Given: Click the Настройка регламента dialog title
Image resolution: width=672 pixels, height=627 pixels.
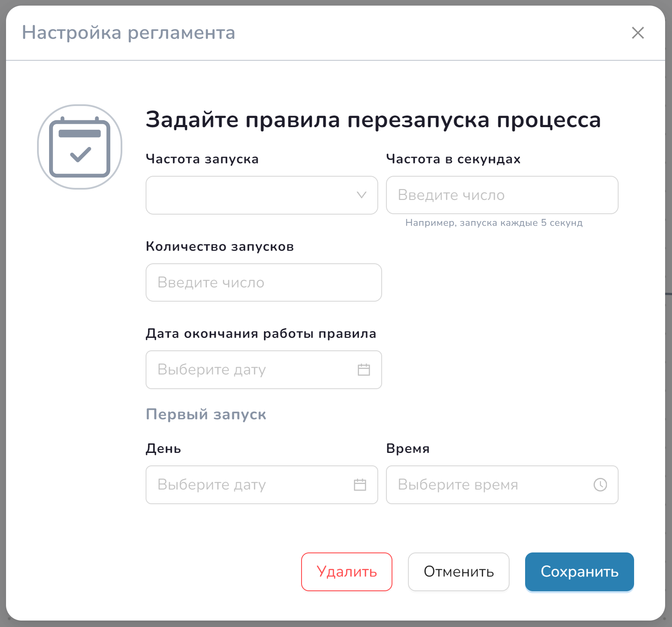Looking at the screenshot, I should pyautogui.click(x=128, y=33).
